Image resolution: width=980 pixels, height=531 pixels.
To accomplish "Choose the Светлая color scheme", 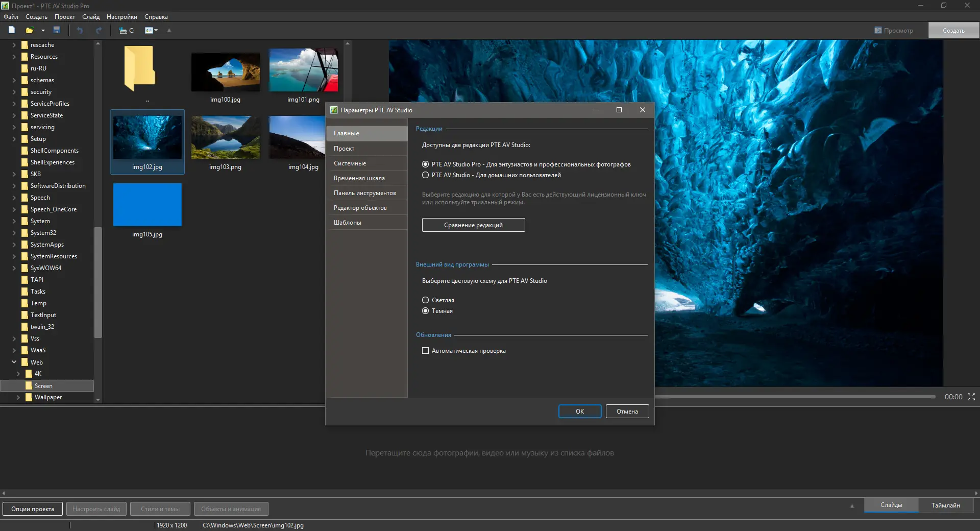I will [425, 300].
